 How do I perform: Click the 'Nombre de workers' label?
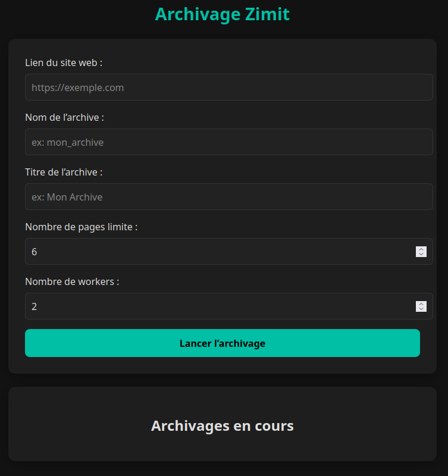(x=72, y=282)
